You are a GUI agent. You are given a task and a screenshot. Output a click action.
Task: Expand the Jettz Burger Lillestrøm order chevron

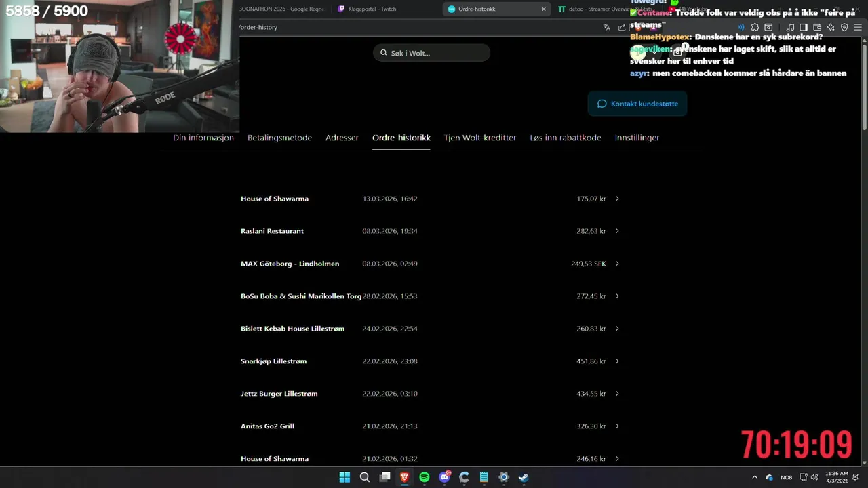click(617, 394)
